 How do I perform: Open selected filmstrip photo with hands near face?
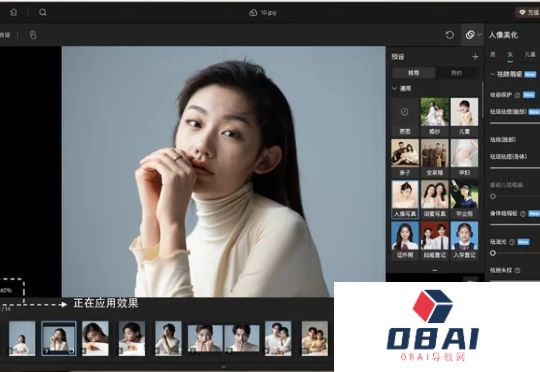(x=59, y=338)
